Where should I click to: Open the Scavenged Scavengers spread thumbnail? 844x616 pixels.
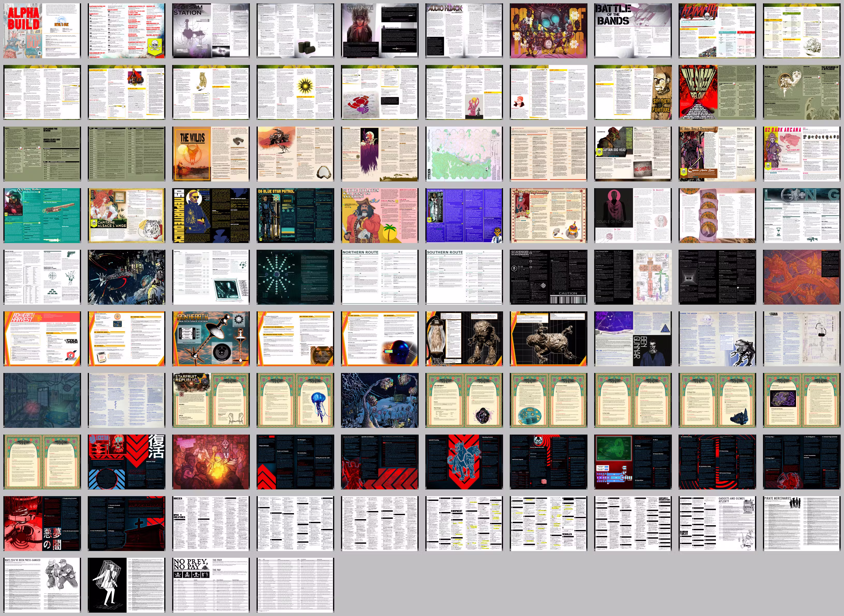tap(548, 277)
